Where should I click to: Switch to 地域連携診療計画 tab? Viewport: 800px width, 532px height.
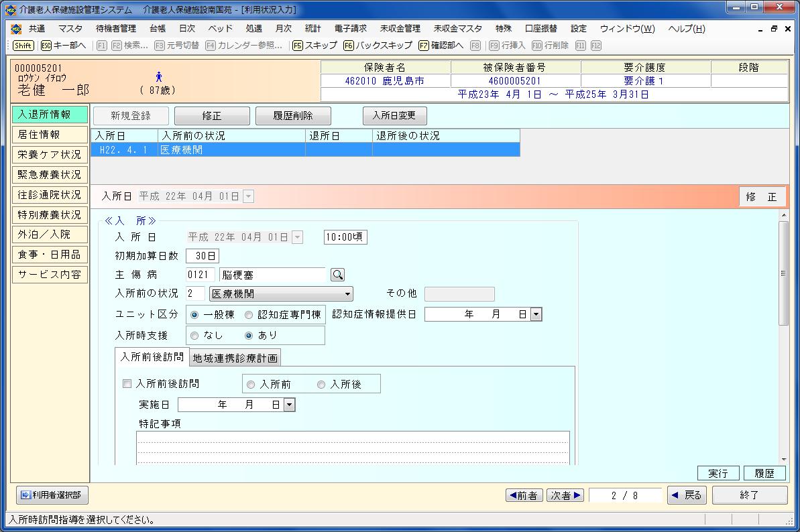tap(235, 358)
